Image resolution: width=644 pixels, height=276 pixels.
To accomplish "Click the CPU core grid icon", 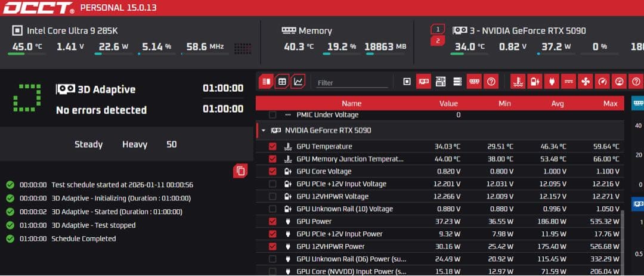I will 243,48.
